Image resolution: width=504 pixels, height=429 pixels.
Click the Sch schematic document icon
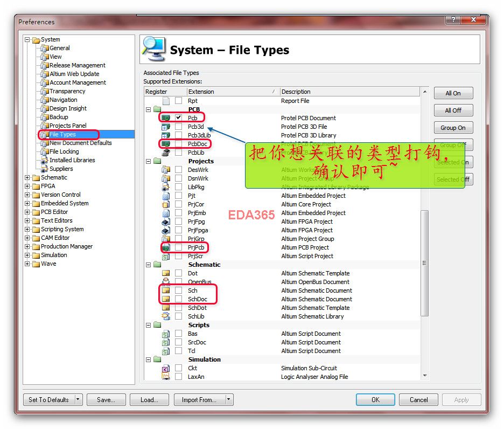166,290
